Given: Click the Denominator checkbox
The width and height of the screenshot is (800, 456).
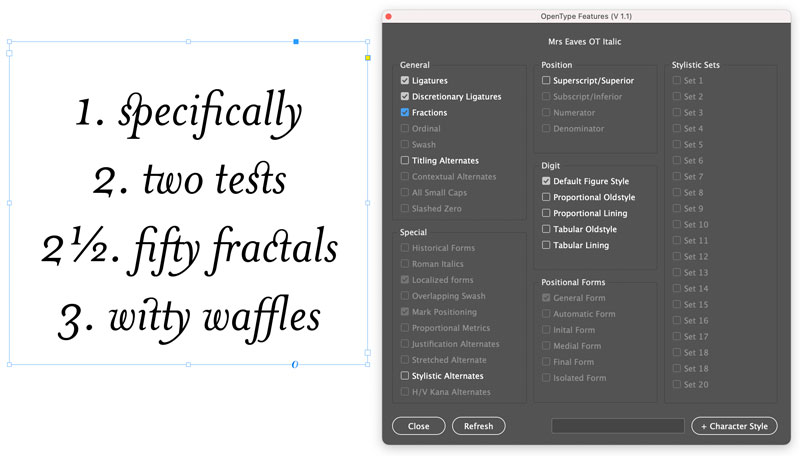Looking at the screenshot, I should tap(546, 128).
